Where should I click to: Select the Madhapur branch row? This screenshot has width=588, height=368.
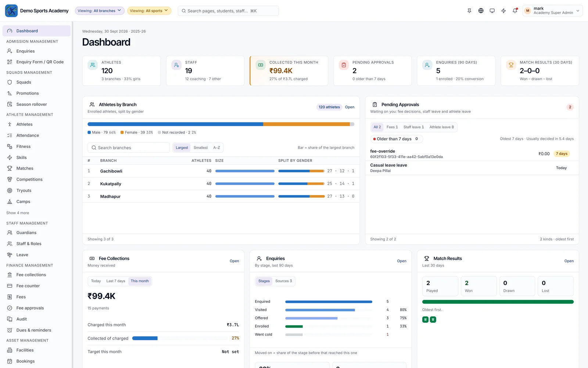pyautogui.click(x=221, y=197)
